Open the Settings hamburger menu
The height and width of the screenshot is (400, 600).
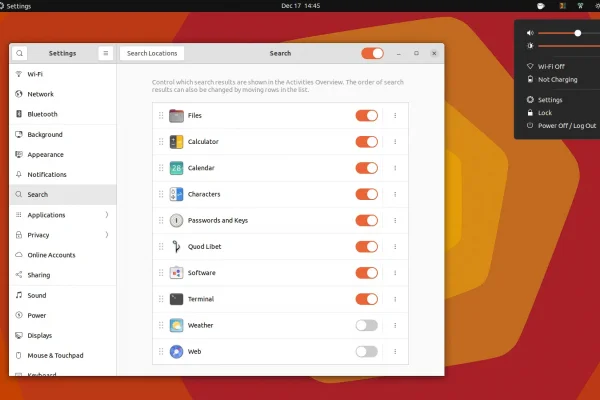point(106,53)
